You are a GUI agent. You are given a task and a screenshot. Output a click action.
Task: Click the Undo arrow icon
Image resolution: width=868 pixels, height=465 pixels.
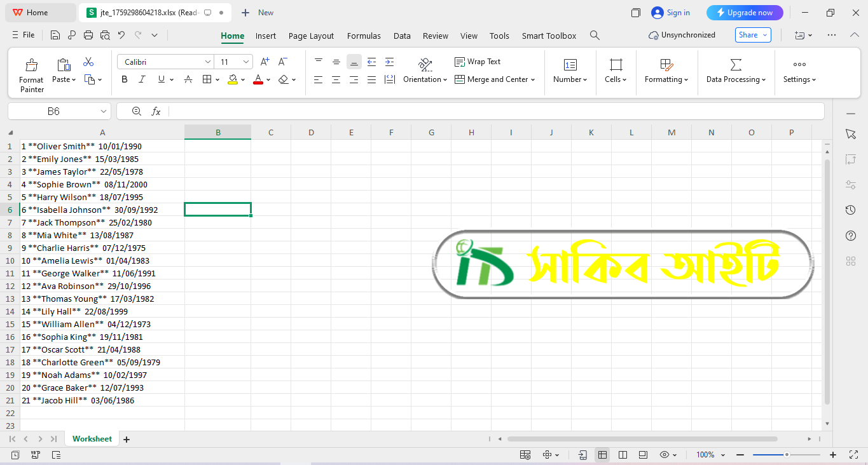[x=121, y=36]
